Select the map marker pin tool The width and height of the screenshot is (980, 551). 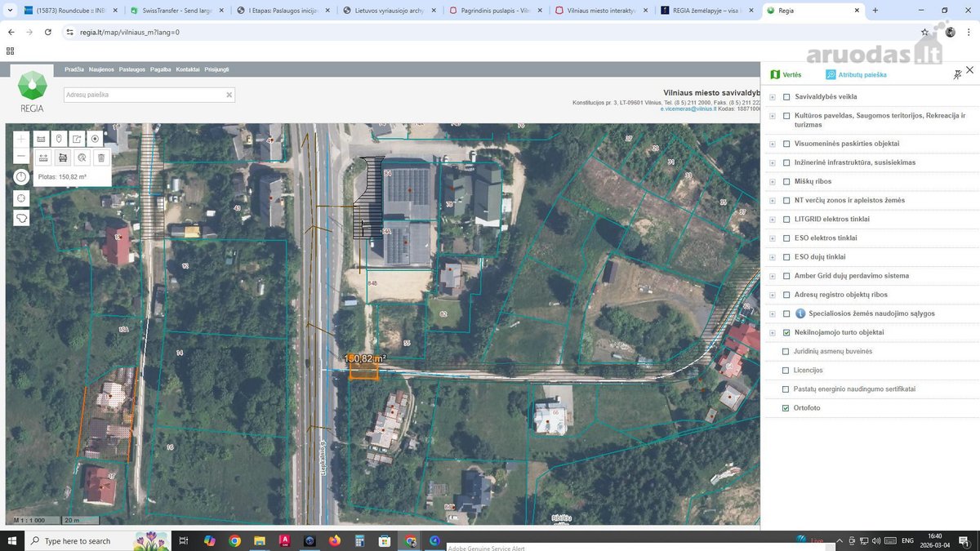pos(59,139)
